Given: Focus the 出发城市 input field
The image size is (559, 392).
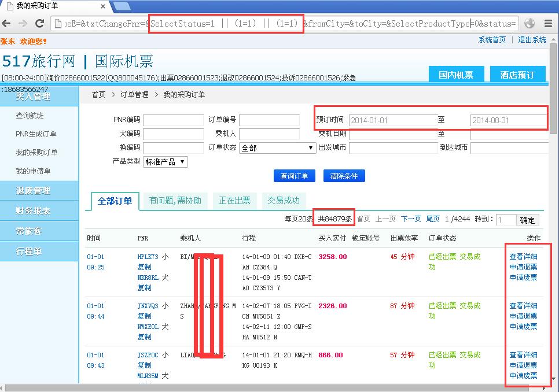Looking at the screenshot, I should (x=393, y=148).
